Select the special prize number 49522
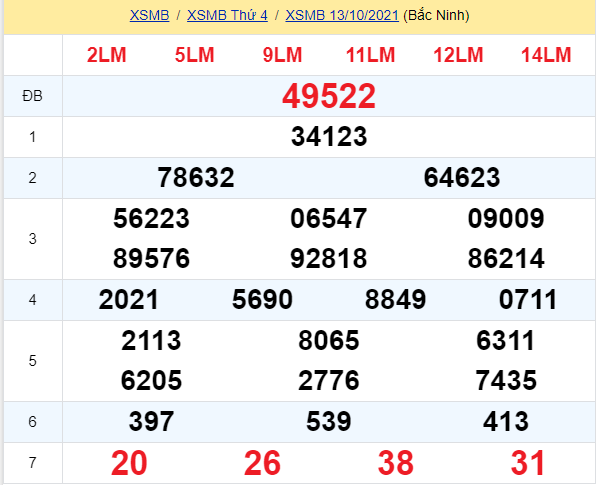 (x=329, y=96)
